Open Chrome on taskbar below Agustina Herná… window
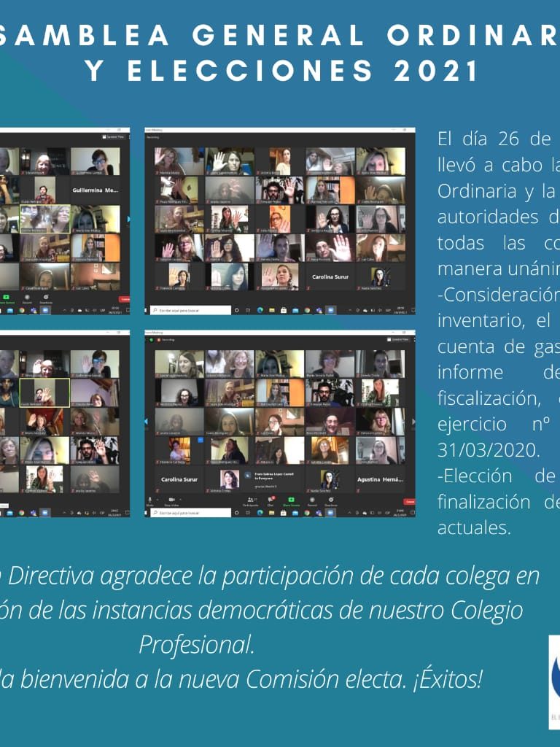 coord(307,513)
